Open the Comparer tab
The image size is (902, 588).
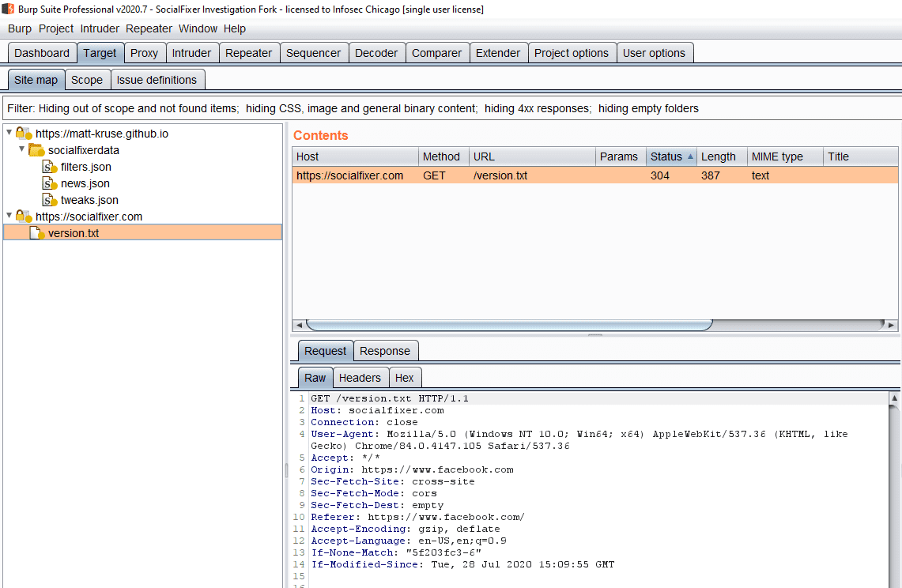pos(436,53)
